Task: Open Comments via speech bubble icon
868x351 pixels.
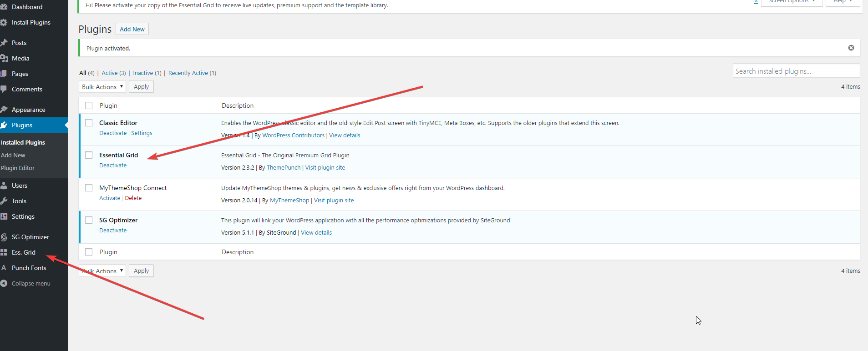Action: pyautogui.click(x=4, y=89)
